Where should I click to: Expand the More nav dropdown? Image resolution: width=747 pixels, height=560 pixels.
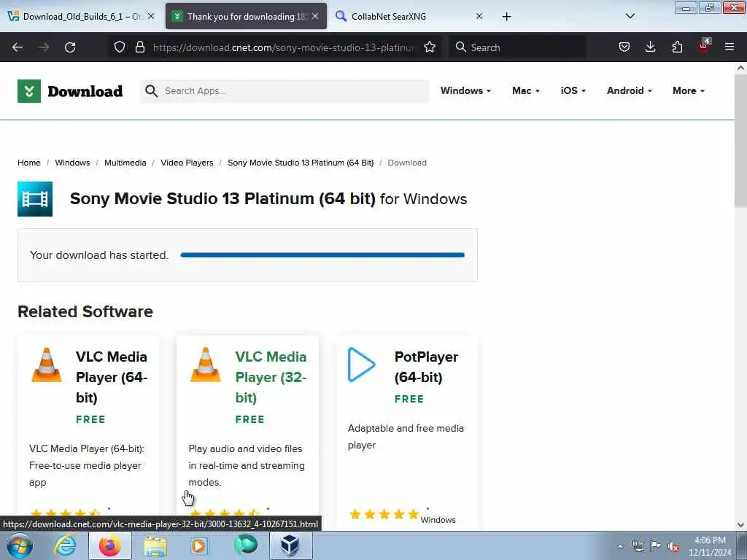(689, 90)
